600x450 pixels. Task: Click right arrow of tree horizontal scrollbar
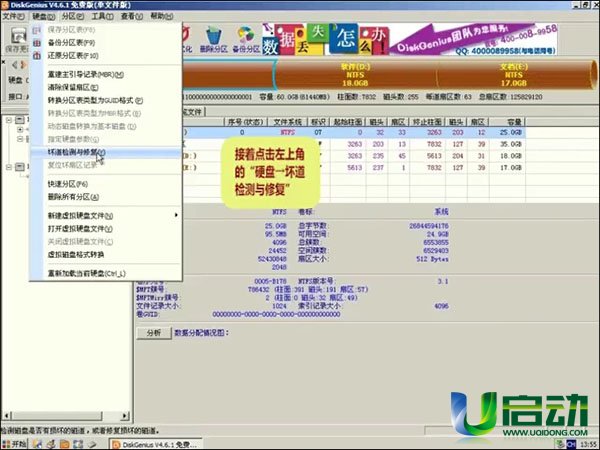125,416
